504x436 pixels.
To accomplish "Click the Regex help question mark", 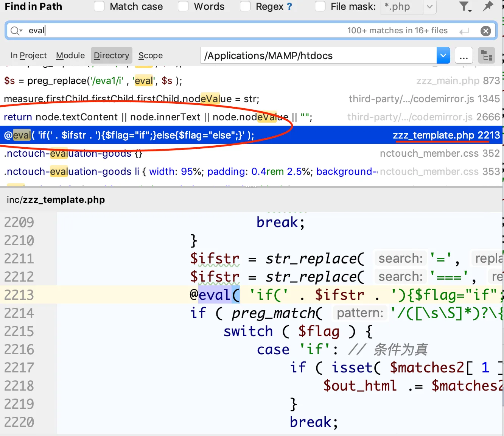I will [x=289, y=6].
